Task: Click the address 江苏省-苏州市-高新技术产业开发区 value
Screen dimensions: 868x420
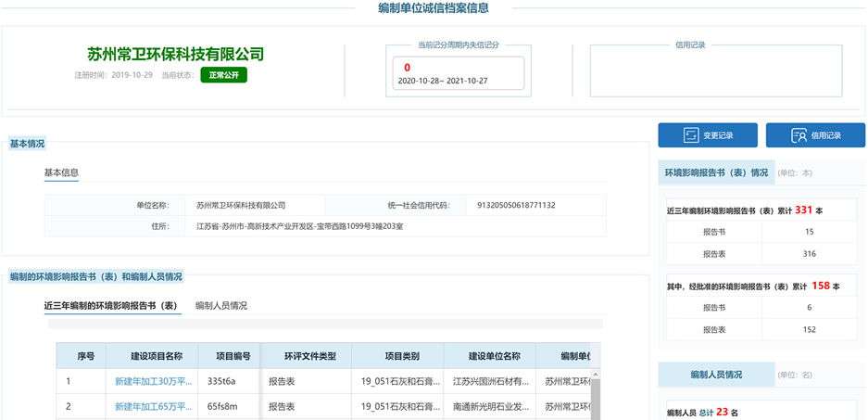Action: coord(299,226)
